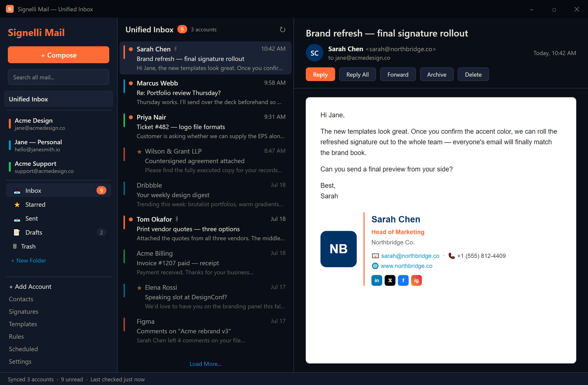Click '9 unread' in the status bar

[72, 379]
